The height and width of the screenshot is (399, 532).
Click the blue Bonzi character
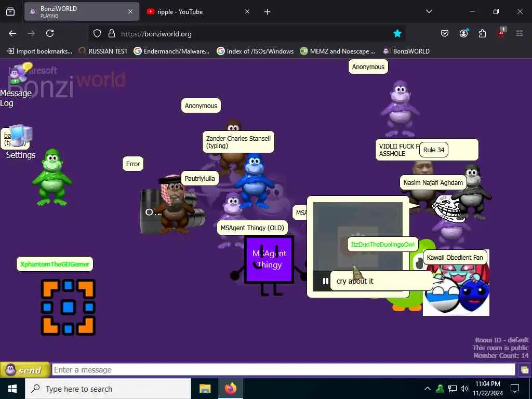[x=254, y=181]
